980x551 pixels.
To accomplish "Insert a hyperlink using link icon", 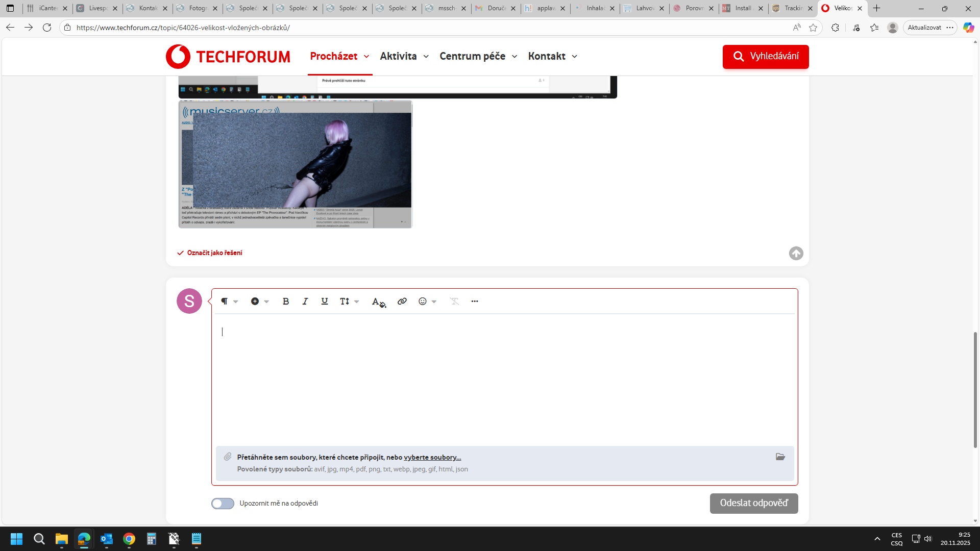I will [x=402, y=302].
